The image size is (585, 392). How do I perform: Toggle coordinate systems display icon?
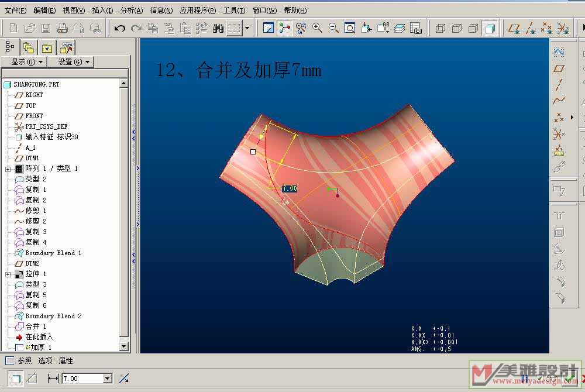pos(563,28)
